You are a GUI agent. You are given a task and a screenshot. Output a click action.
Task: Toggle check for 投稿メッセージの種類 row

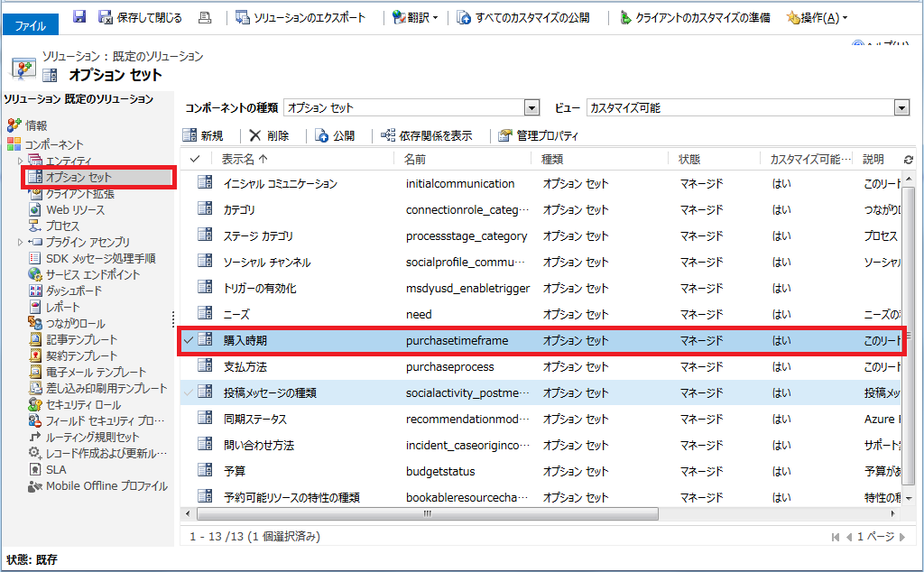(x=189, y=392)
